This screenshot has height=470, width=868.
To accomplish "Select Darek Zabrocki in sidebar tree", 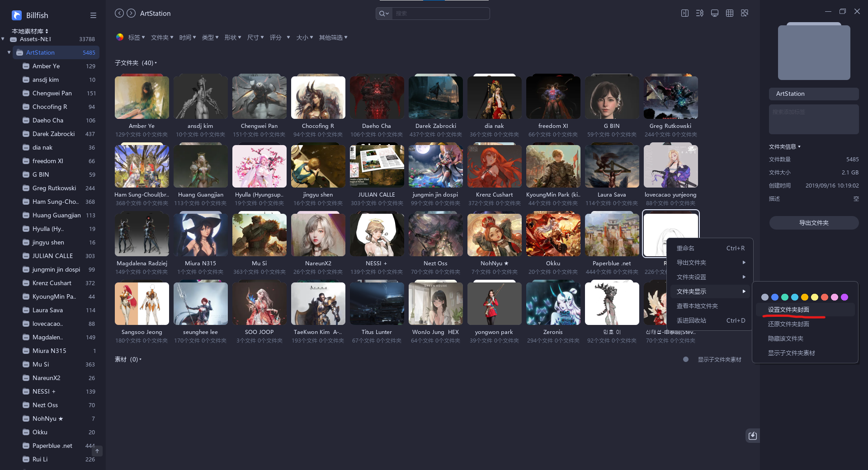I will tap(57, 134).
